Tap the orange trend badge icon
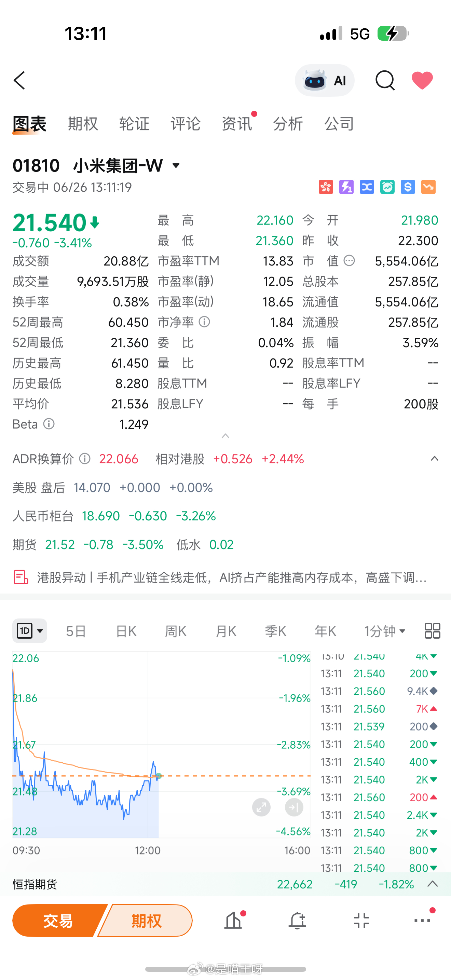Viewport: 451px width, 980px height. pyautogui.click(x=428, y=187)
